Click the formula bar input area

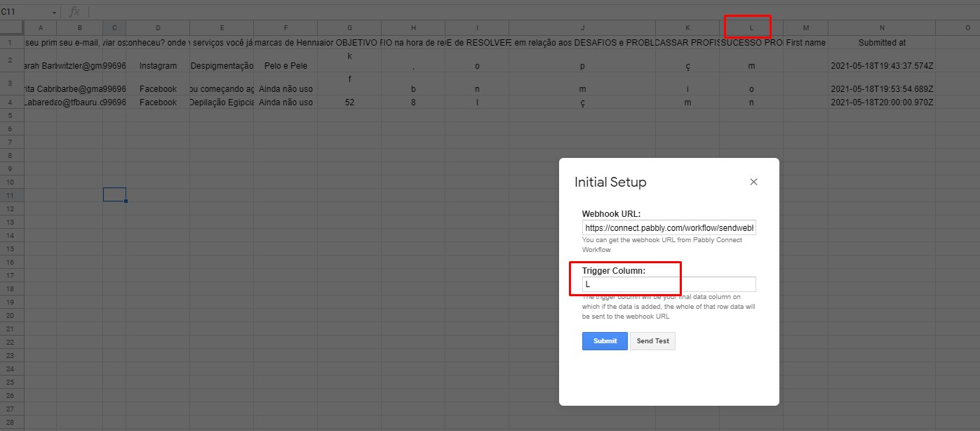(x=533, y=12)
